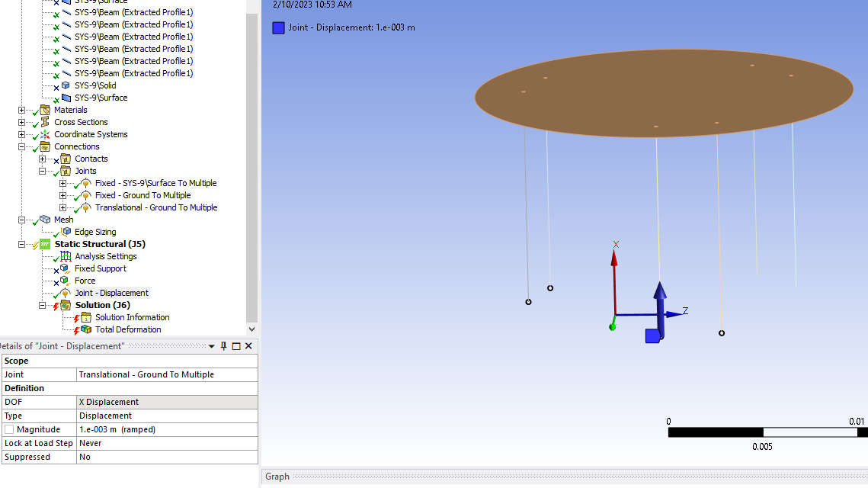
Task: Pin the Details panel with pushpin icon
Action: [223, 346]
